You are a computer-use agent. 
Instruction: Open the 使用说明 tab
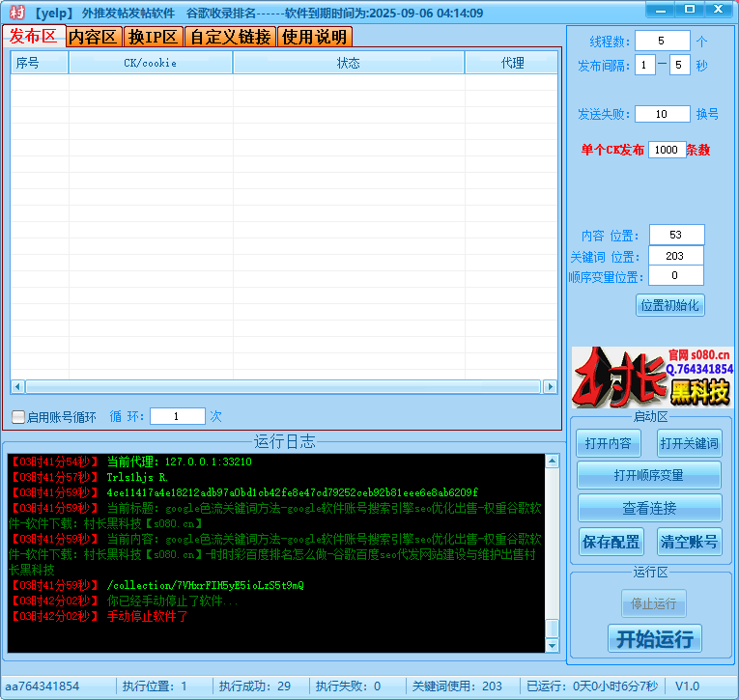click(x=314, y=37)
